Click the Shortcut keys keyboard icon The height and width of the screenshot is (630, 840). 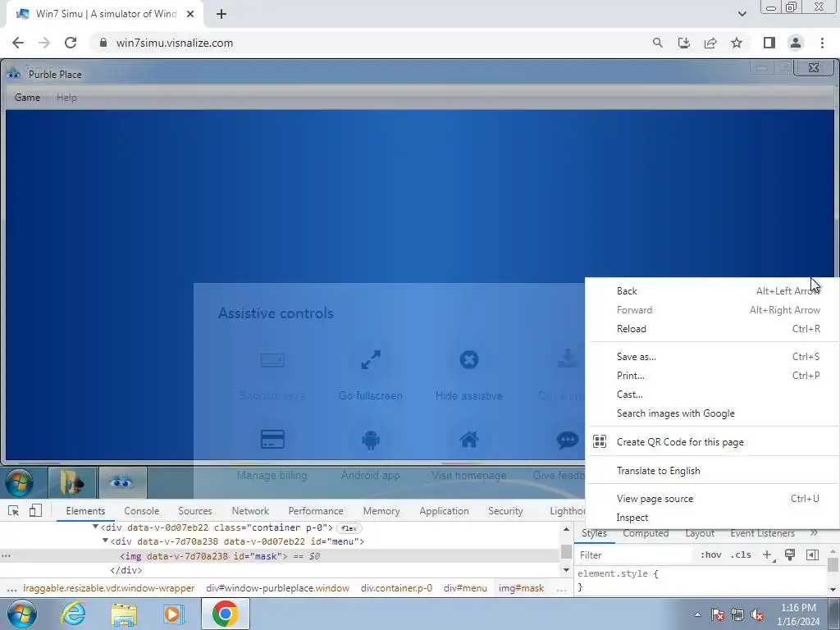272,360
